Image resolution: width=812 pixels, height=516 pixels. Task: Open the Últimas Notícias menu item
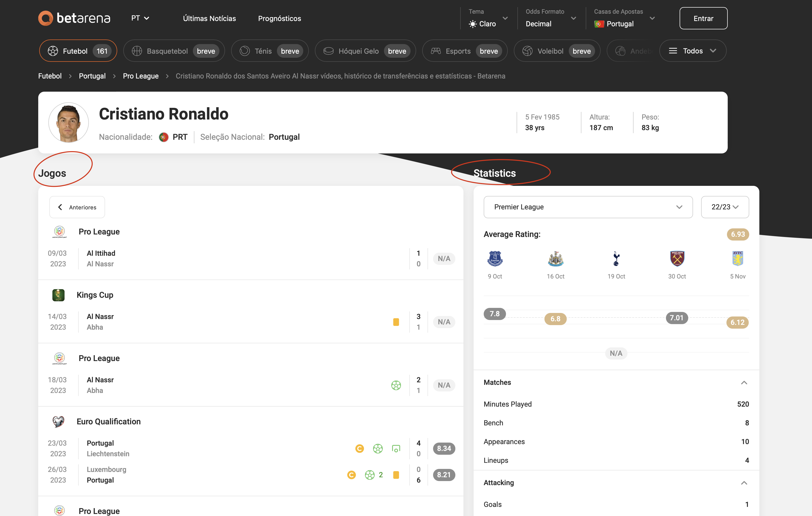(x=209, y=18)
